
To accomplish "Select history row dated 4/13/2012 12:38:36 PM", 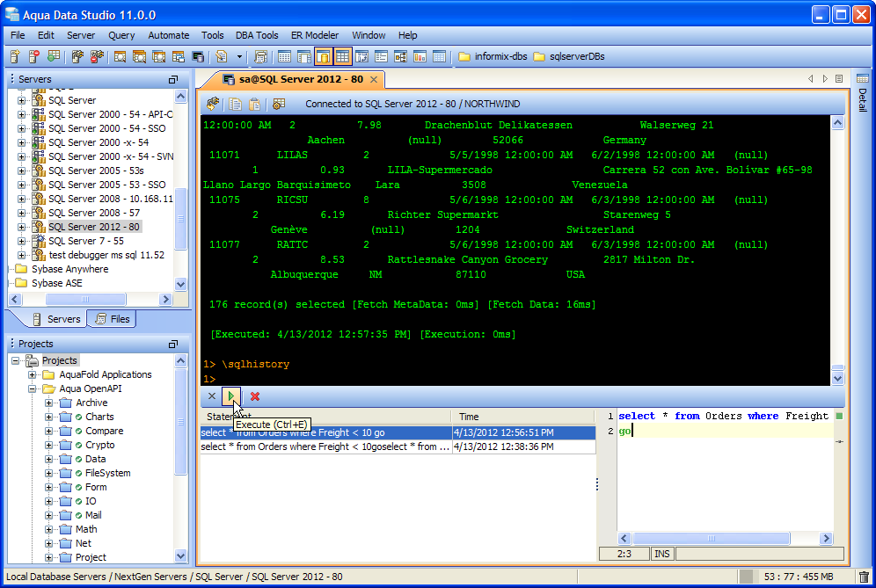I will click(x=398, y=446).
